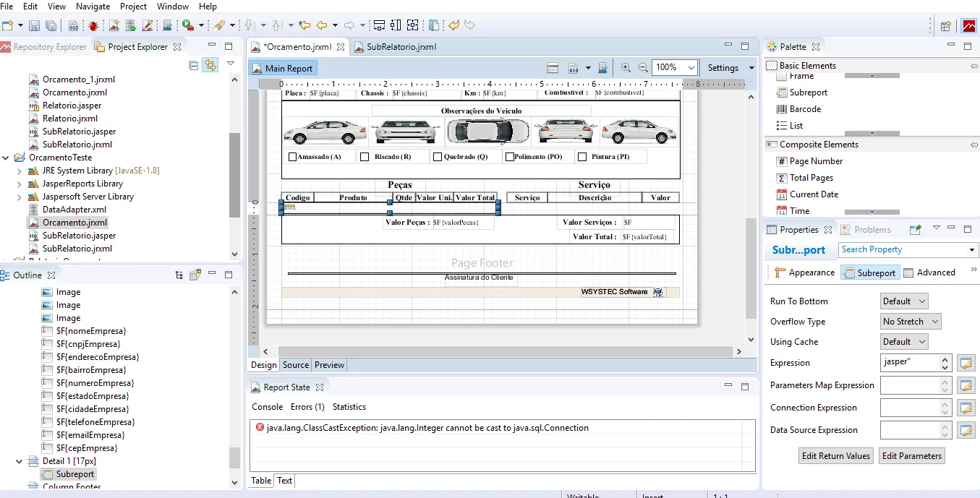This screenshot has height=498, width=980.
Task: Zoom in on the report editor
Action: click(626, 68)
